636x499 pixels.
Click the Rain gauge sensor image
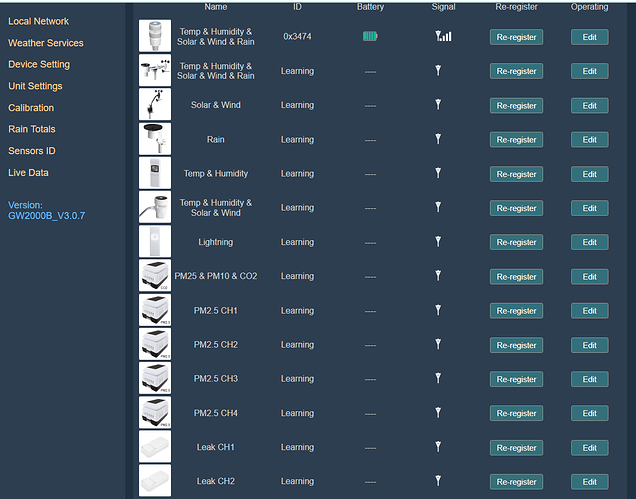point(155,139)
